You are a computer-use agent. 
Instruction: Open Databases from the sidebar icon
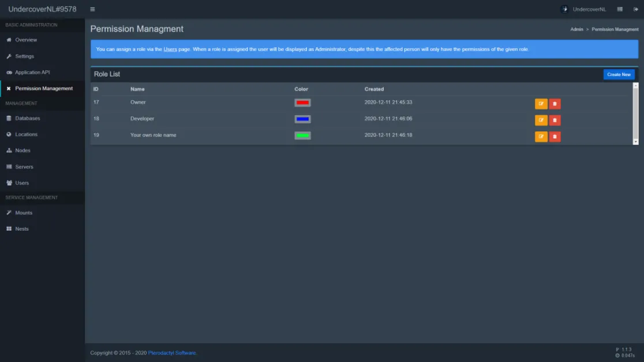click(8, 118)
